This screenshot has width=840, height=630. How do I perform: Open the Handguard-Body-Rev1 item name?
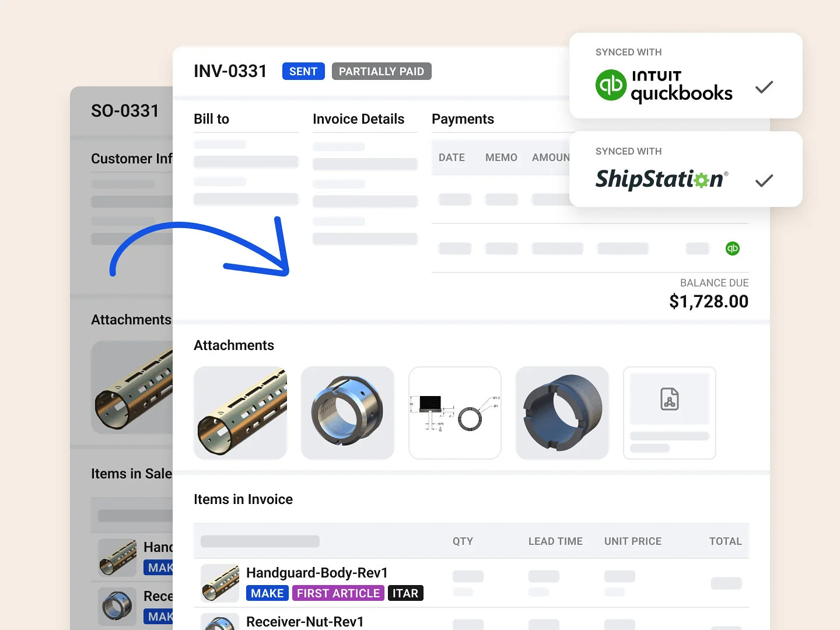click(x=317, y=573)
